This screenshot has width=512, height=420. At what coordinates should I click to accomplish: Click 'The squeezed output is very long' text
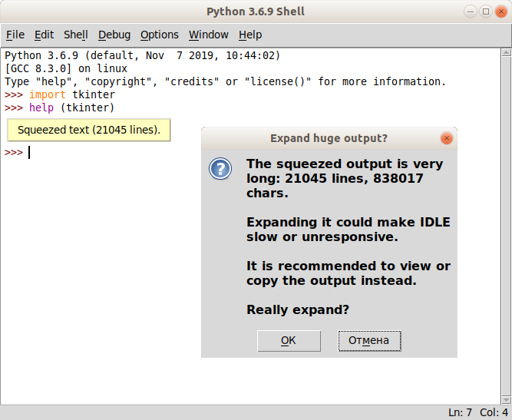click(x=345, y=178)
